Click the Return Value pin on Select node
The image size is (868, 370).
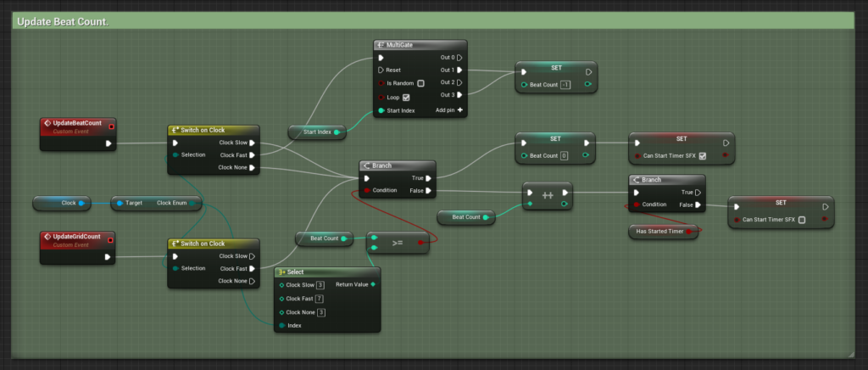(x=373, y=284)
